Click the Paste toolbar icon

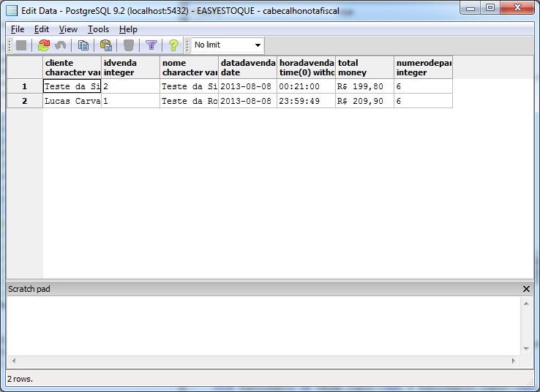[x=105, y=45]
